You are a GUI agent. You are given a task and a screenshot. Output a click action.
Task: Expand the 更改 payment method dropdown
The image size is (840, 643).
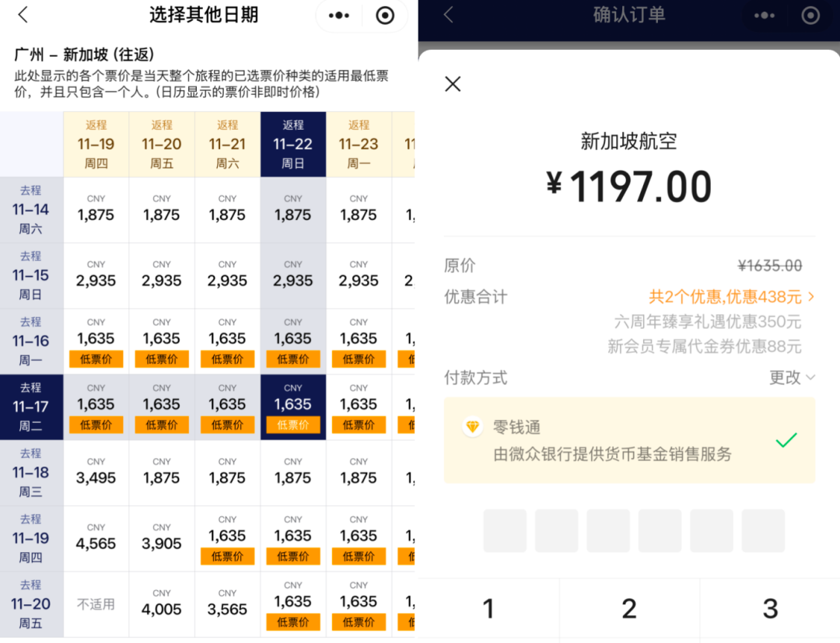[792, 377]
